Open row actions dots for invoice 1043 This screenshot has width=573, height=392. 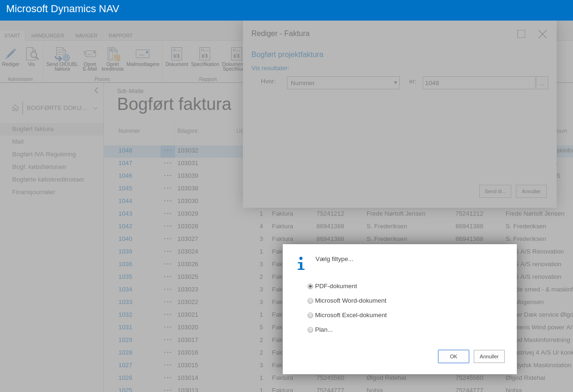(x=168, y=213)
